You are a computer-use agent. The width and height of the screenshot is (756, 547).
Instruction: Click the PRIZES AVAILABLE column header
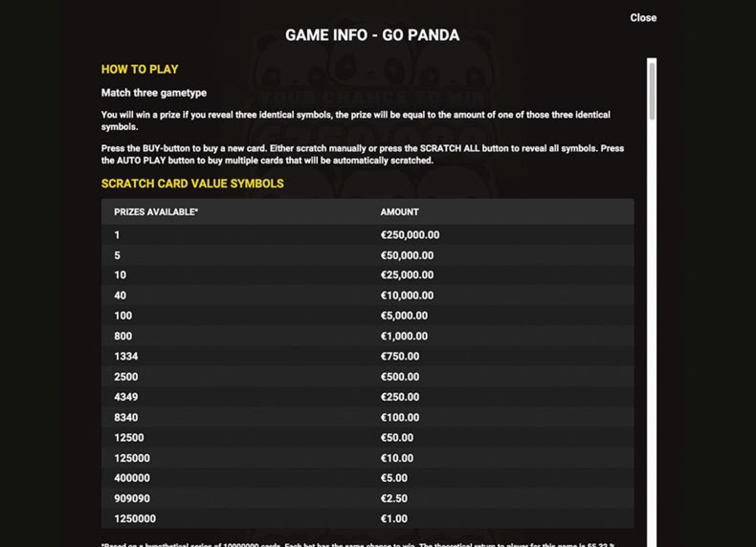coord(156,212)
